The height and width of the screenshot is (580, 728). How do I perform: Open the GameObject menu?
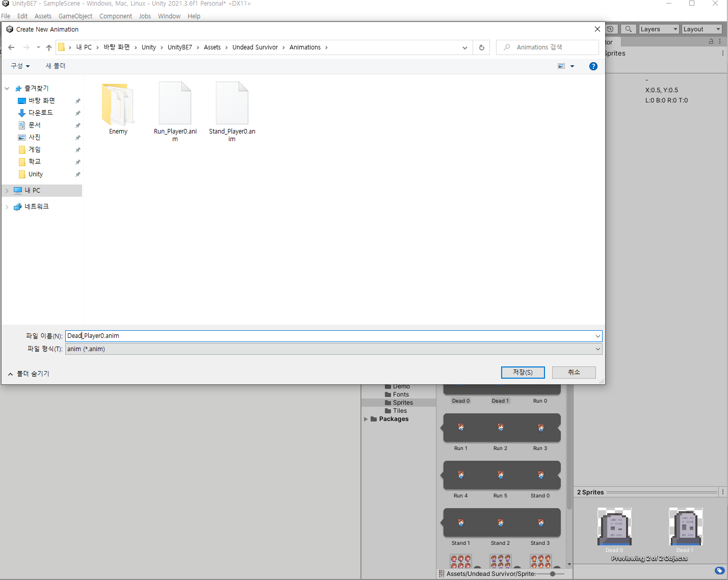tap(75, 16)
